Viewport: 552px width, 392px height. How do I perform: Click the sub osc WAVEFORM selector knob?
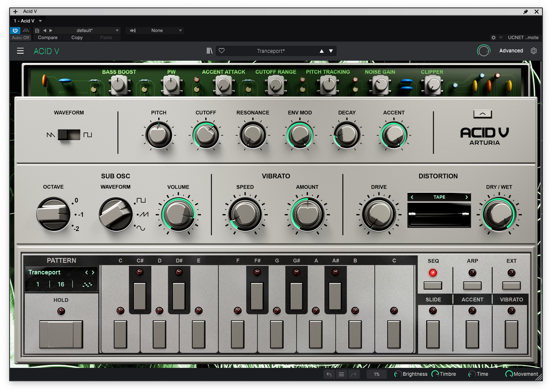point(116,214)
